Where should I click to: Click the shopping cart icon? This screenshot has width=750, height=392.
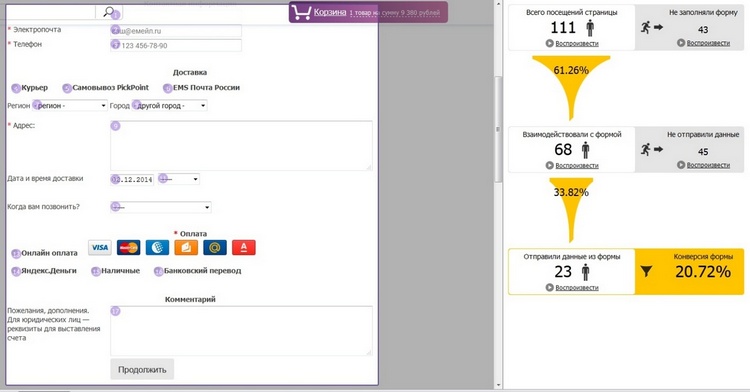click(301, 12)
